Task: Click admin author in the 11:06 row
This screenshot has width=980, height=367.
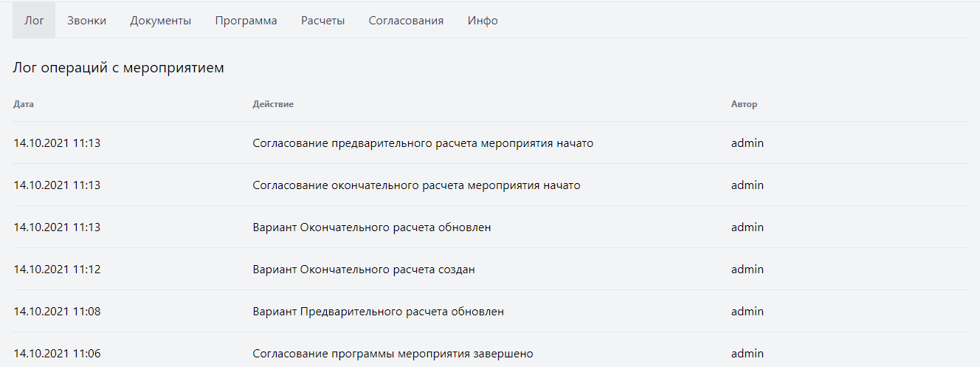Action: tap(748, 354)
